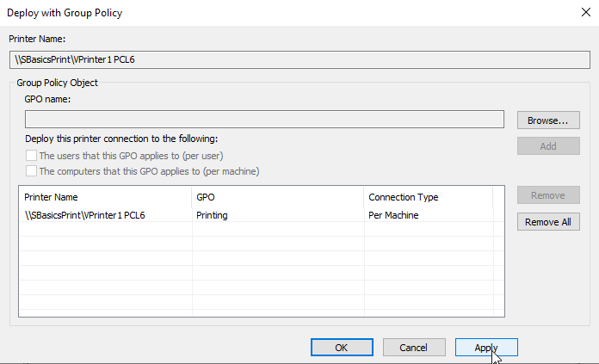Click the Printer Name text field at top
Viewport: 599px width, 364px height.
[299, 59]
